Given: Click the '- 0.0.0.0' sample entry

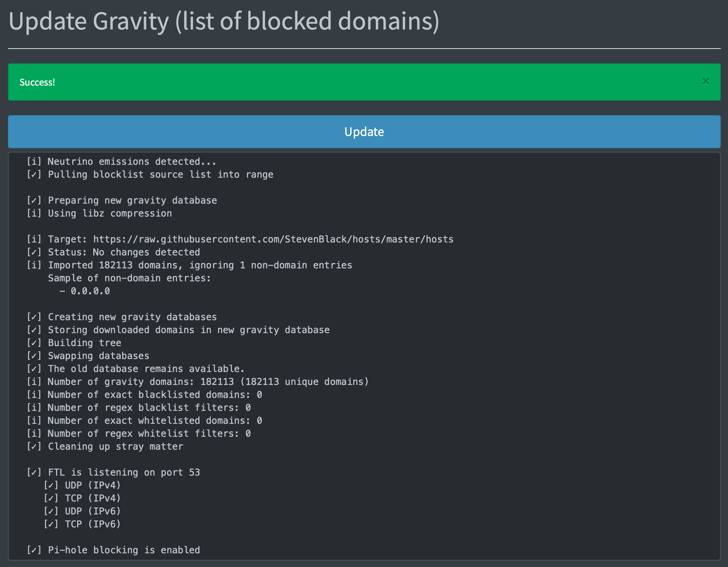Looking at the screenshot, I should coord(85,291).
